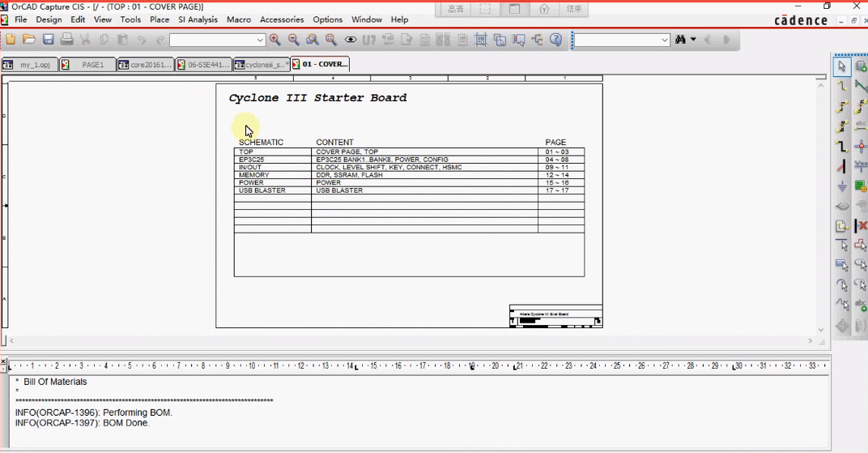
Task: Open the Edit menu
Action: 78,19
